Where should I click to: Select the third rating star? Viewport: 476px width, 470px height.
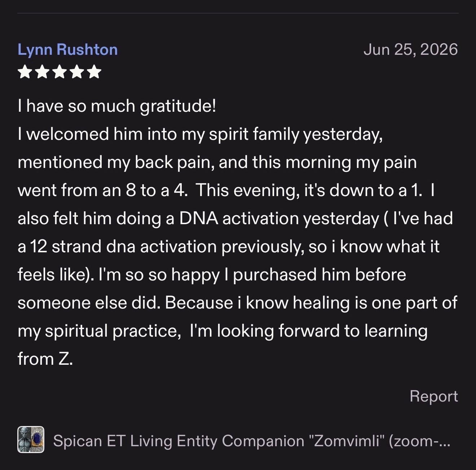pos(59,72)
